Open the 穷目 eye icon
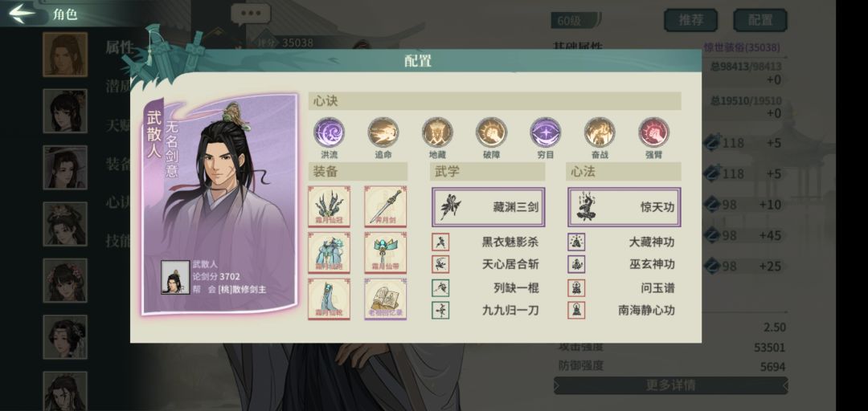Screen dimensions: 868x411 coord(545,132)
